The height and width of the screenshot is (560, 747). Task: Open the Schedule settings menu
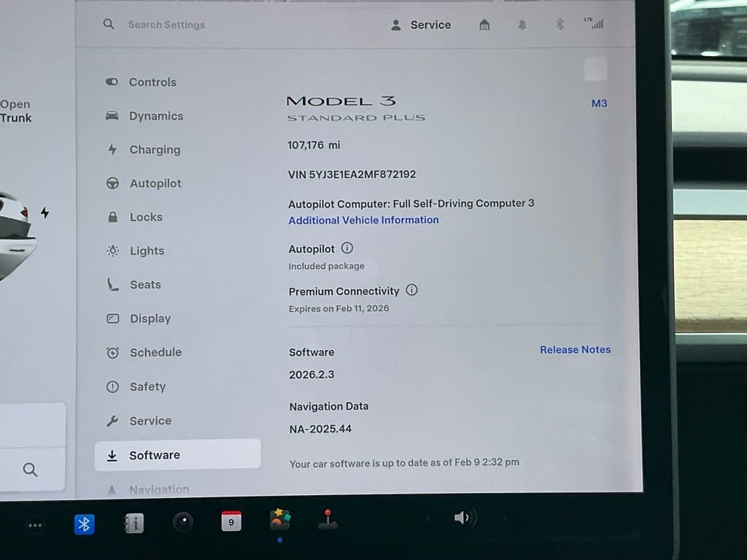point(155,352)
